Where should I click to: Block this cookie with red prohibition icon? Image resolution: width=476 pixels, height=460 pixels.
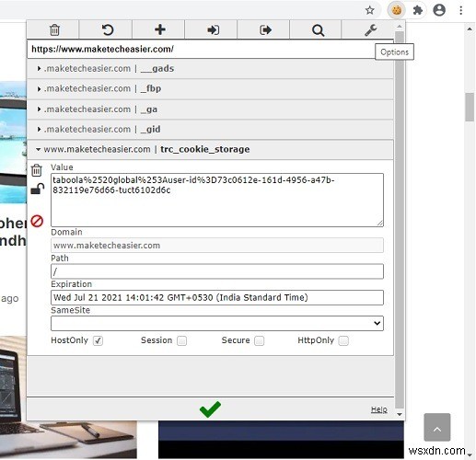click(37, 221)
